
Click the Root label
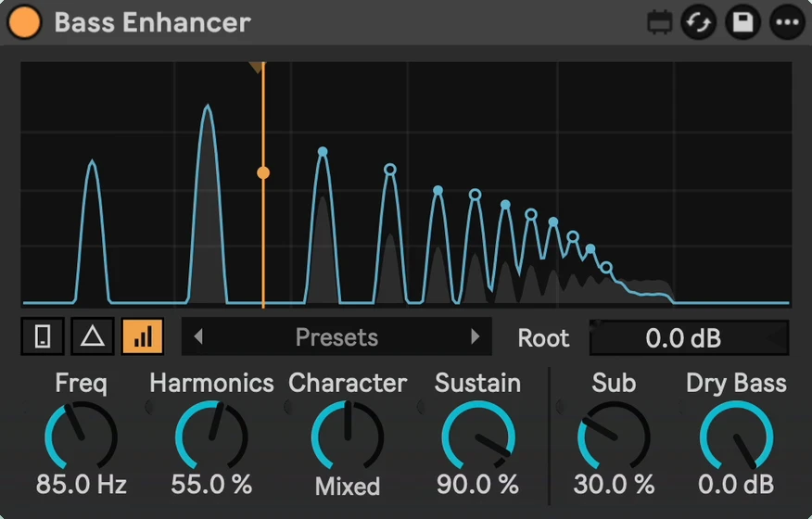click(x=543, y=338)
